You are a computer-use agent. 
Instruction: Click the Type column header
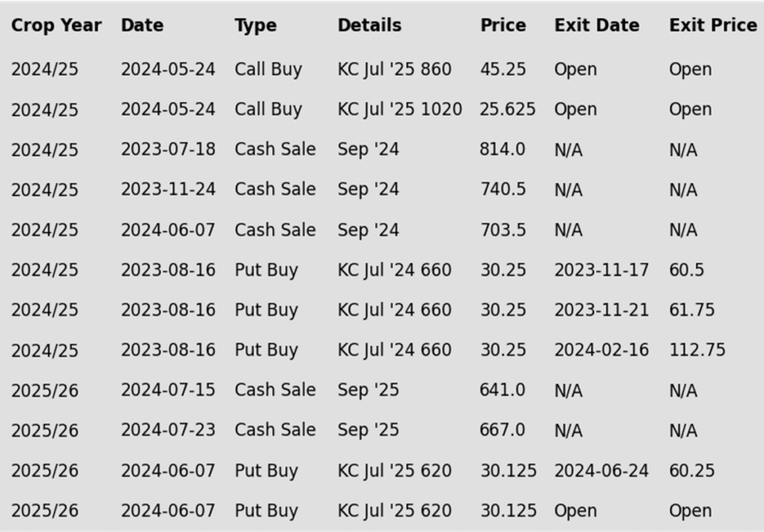click(255, 25)
